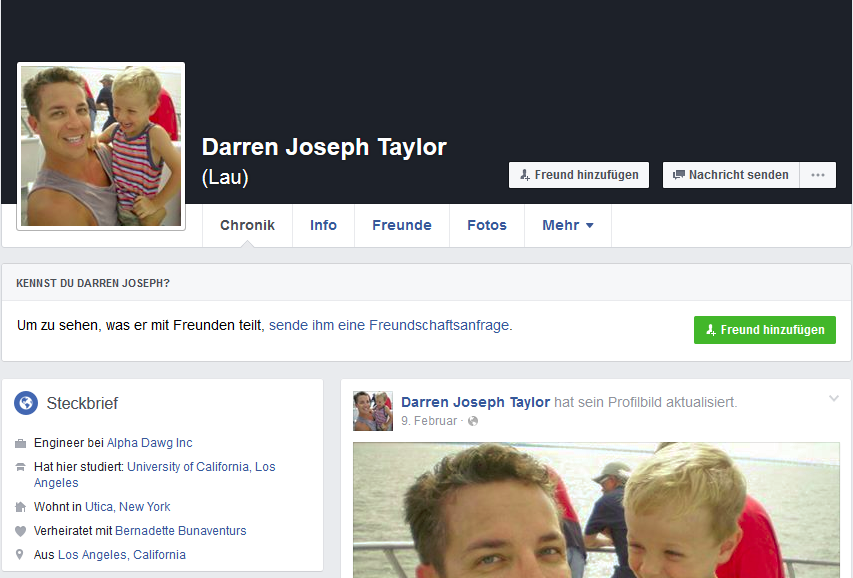Click the house icon beside 'Wohnt in'
This screenshot has width=853, height=578.
20,507
